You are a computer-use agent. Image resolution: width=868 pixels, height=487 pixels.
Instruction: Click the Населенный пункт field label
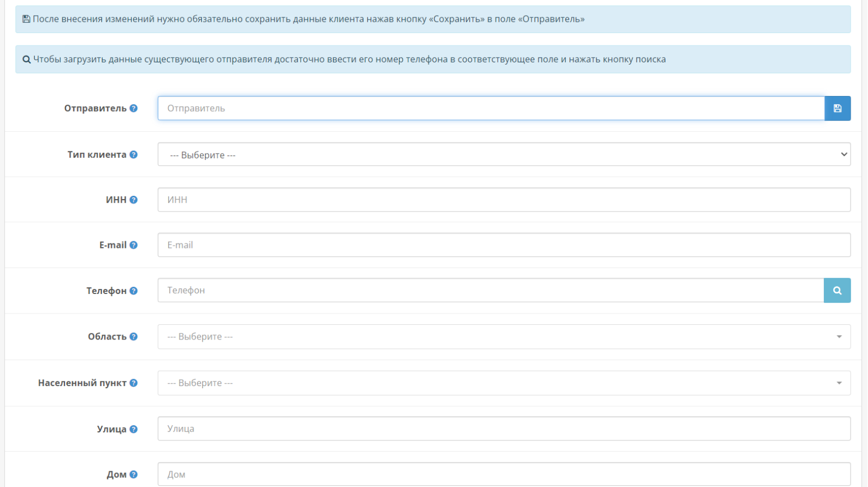click(82, 383)
